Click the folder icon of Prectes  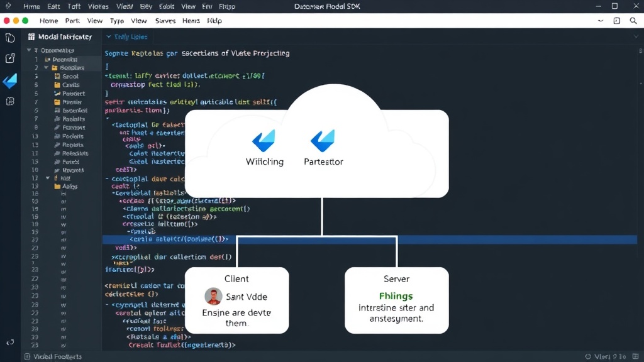click(x=57, y=102)
